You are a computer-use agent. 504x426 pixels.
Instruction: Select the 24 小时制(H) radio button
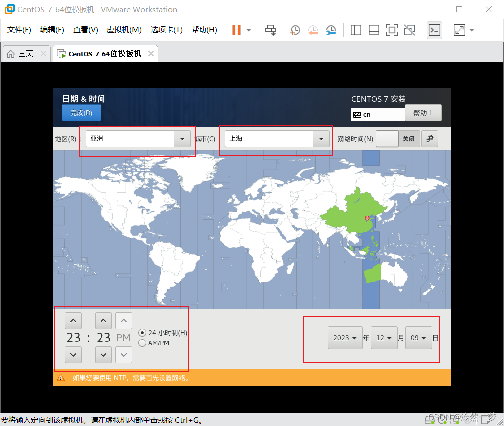tap(142, 333)
